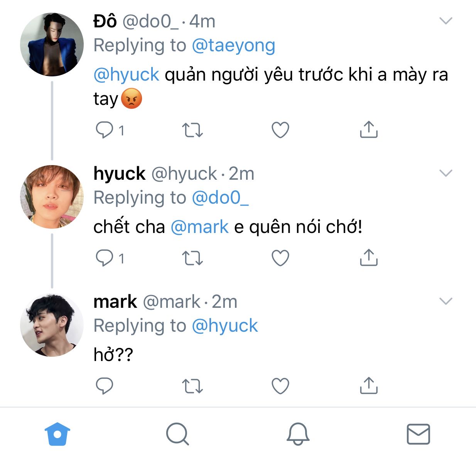This screenshot has height=464, width=476.
Task: View hyuck's profile picture
Action: tap(52, 197)
